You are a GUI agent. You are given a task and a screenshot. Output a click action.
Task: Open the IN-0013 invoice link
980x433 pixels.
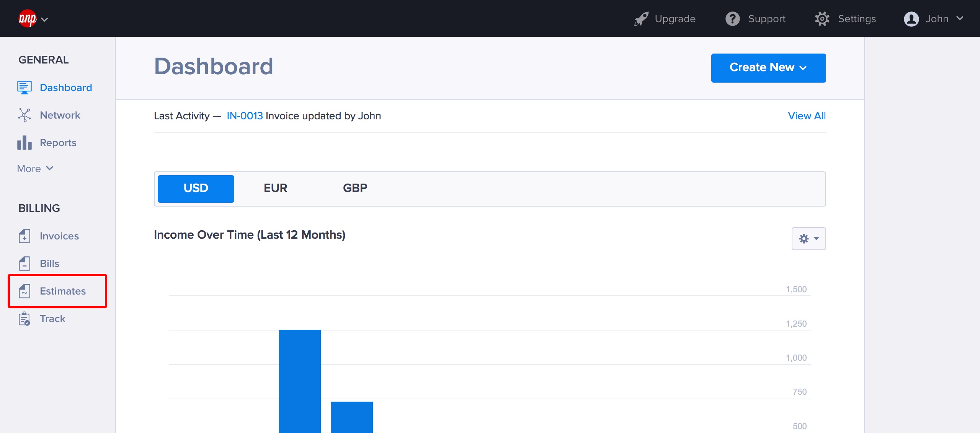(x=245, y=116)
